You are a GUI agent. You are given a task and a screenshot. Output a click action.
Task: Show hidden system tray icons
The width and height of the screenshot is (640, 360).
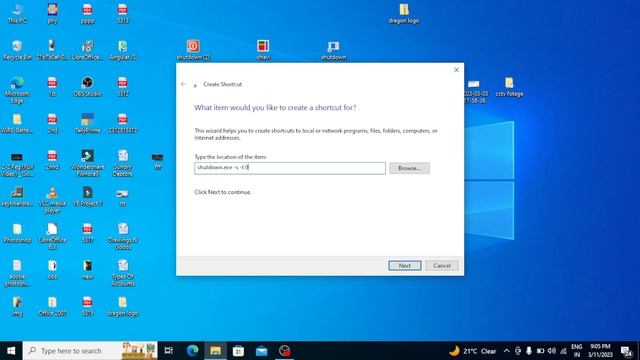[x=507, y=351]
